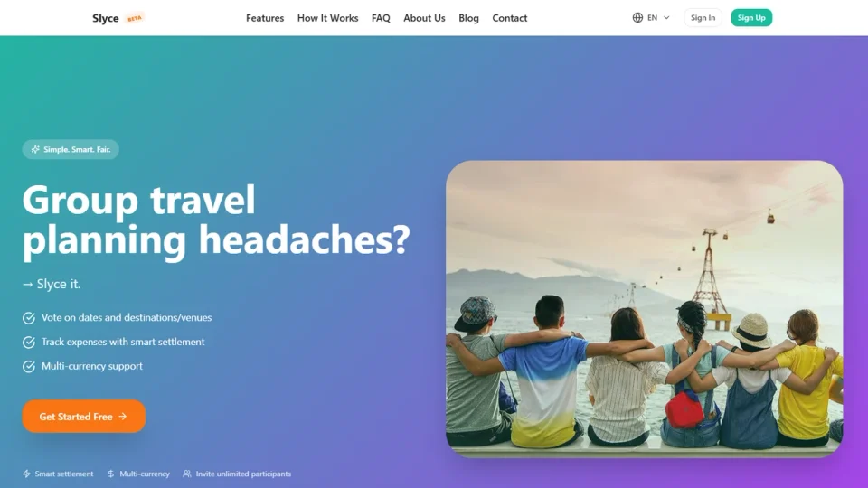
Task: Click the checkmark beside Vote on dates
Action: click(x=29, y=318)
